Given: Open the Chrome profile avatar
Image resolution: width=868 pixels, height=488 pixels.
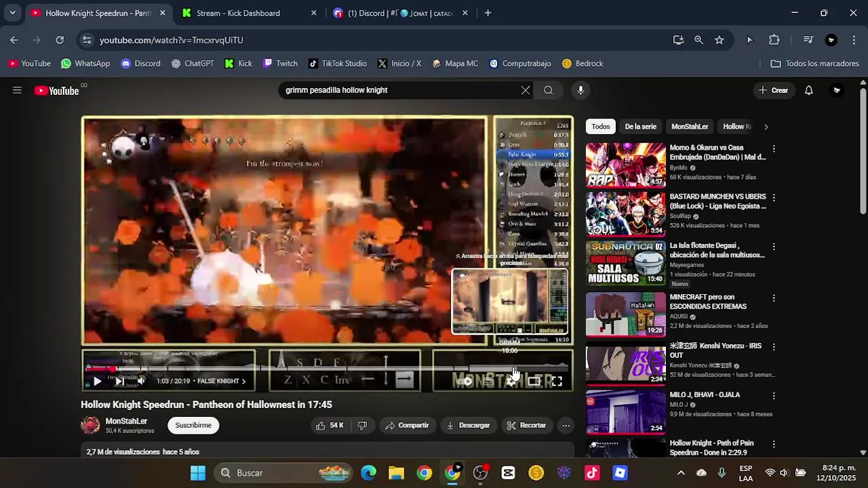Looking at the screenshot, I should click(831, 40).
